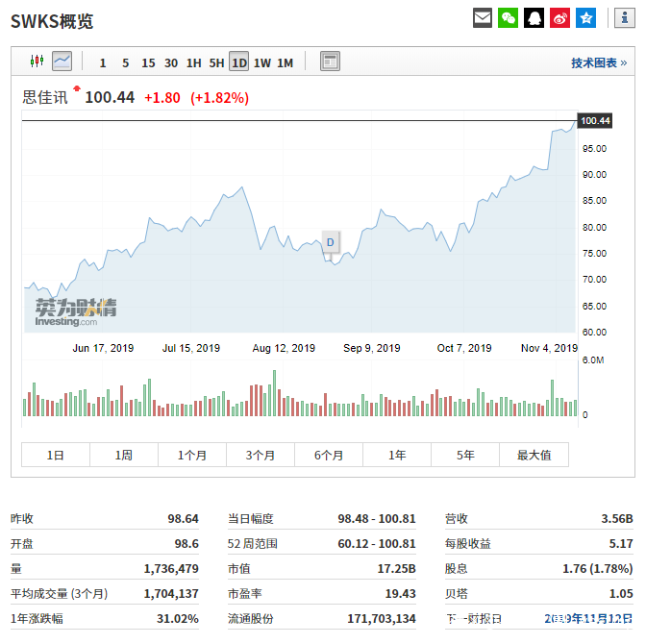646x644 pixels.
Task: Click the 股息 value 1.76 (1.78%)
Action: [598, 569]
